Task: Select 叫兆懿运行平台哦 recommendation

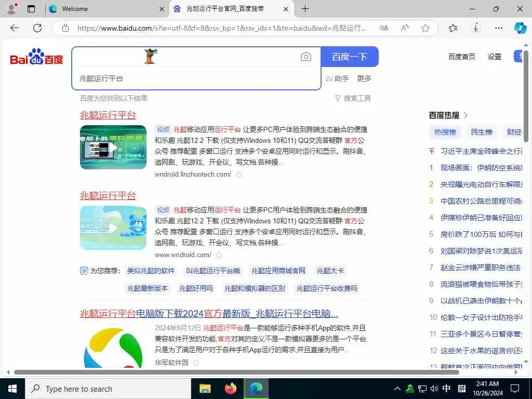Action: coord(213,271)
